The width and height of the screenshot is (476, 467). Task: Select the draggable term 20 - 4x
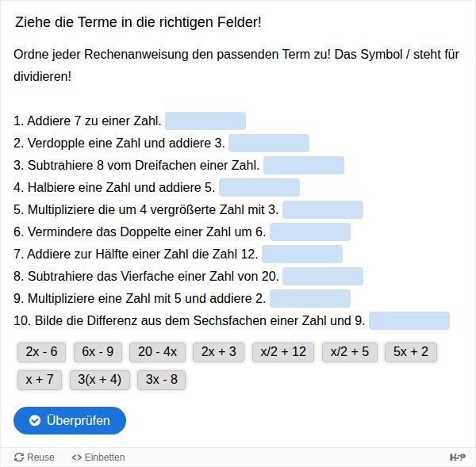(x=157, y=352)
